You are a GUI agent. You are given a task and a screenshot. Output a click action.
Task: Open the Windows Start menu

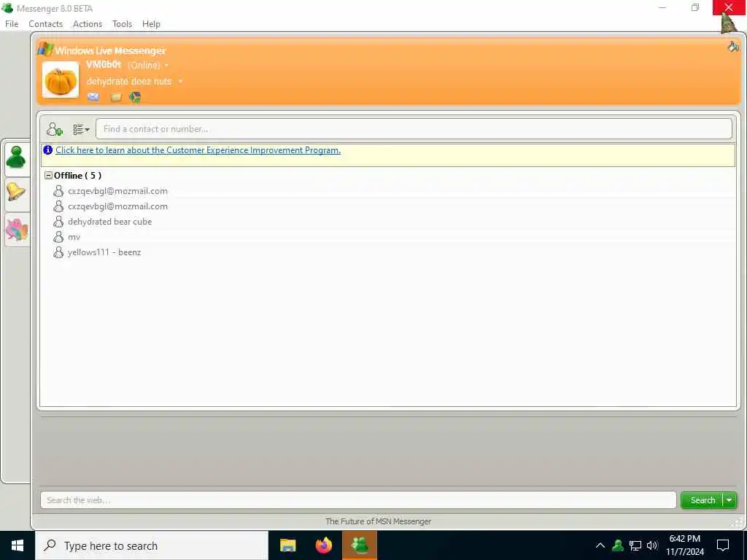pos(18,545)
